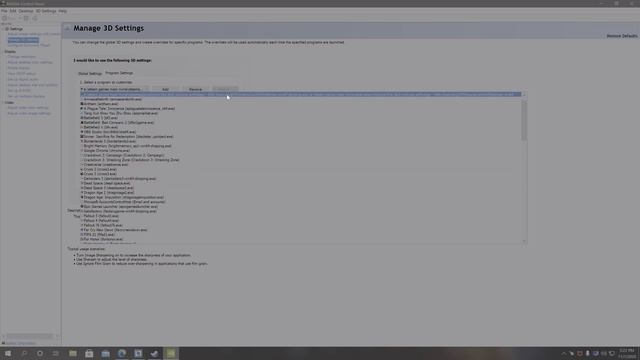Screen dimensions: 640x360
Task: Click the Home toolbar icon
Action: [26, 18]
